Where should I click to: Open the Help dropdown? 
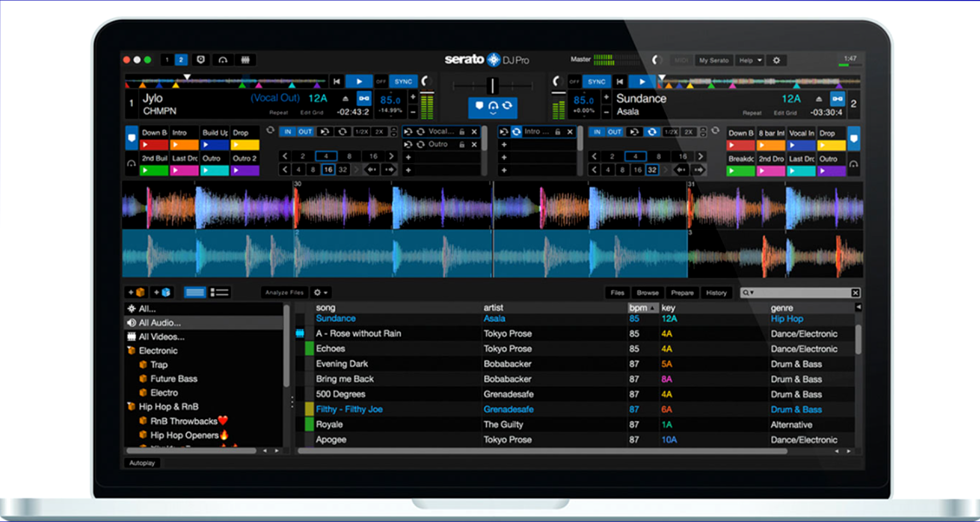[749, 60]
